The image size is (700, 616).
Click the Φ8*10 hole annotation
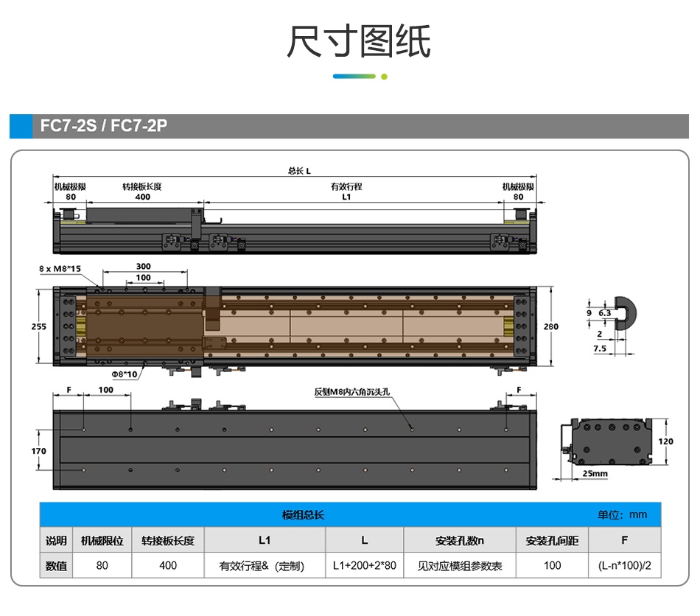pos(119,374)
